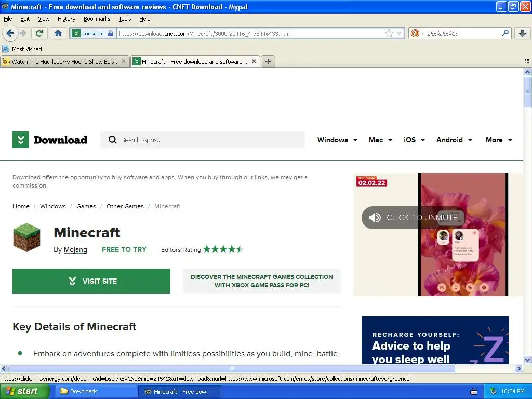Screen dimensions: 532x399
Task: Expand the More navigation dropdown
Action: (x=499, y=140)
